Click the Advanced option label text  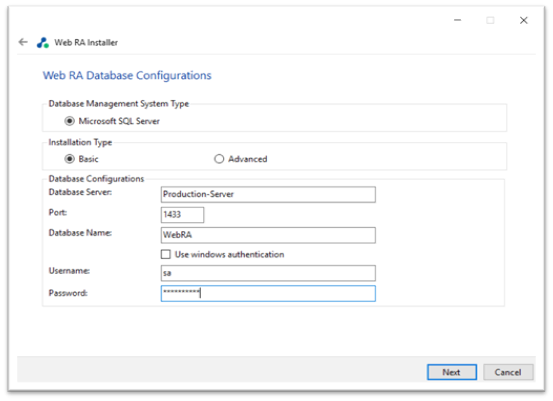(248, 159)
